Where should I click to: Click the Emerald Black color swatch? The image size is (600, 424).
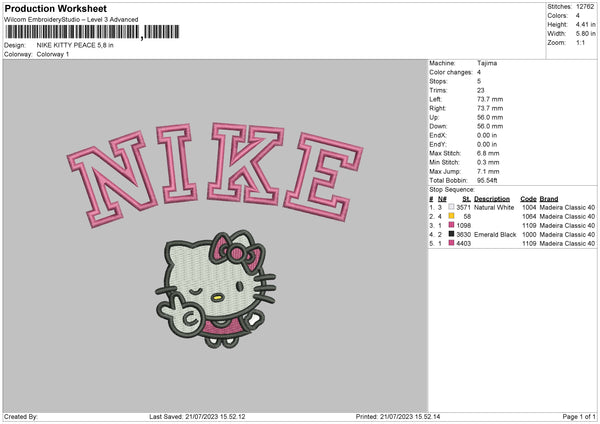coord(452,234)
